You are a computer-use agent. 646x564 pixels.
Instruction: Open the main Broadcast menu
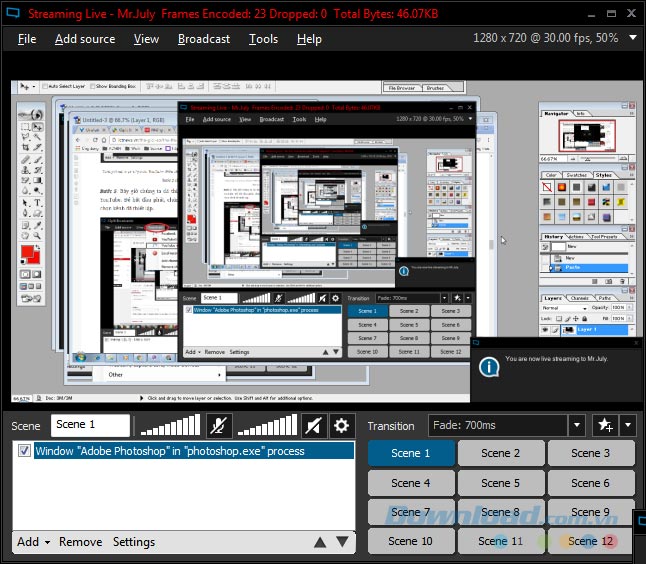(204, 39)
